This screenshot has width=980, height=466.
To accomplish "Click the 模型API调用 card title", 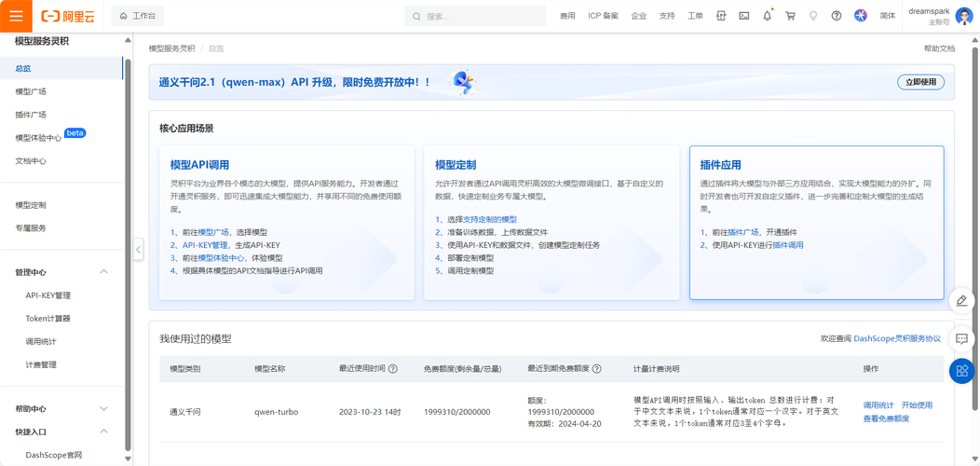I will point(199,165).
